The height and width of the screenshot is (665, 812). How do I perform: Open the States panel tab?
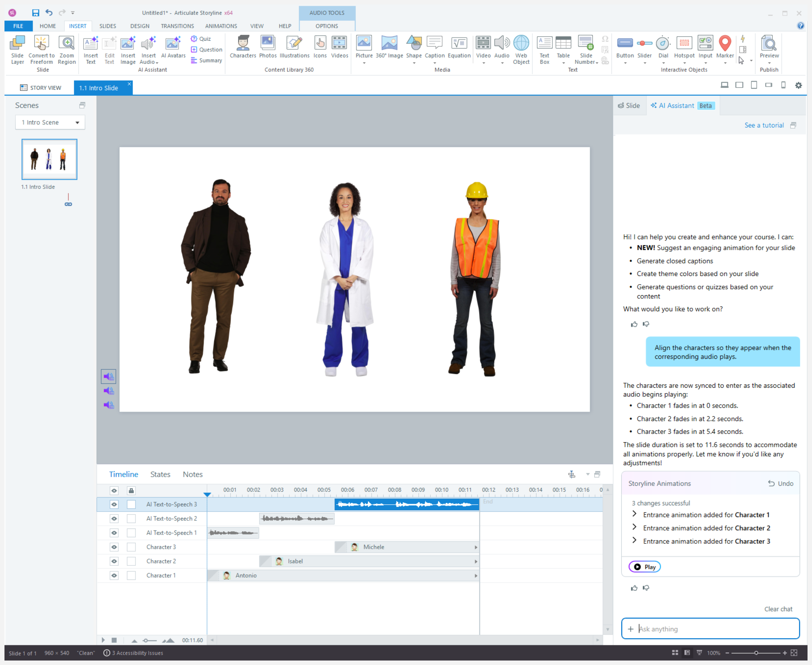[x=160, y=474]
